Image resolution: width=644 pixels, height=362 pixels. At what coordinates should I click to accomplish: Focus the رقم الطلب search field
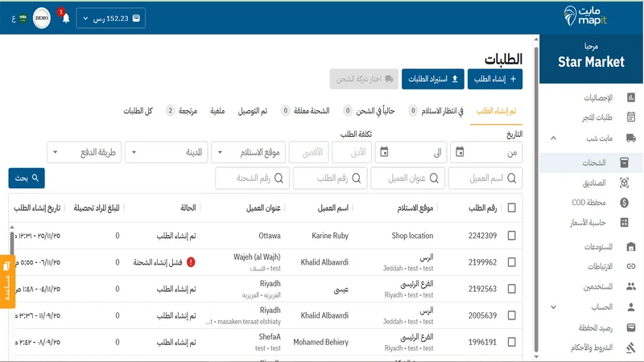330,178
